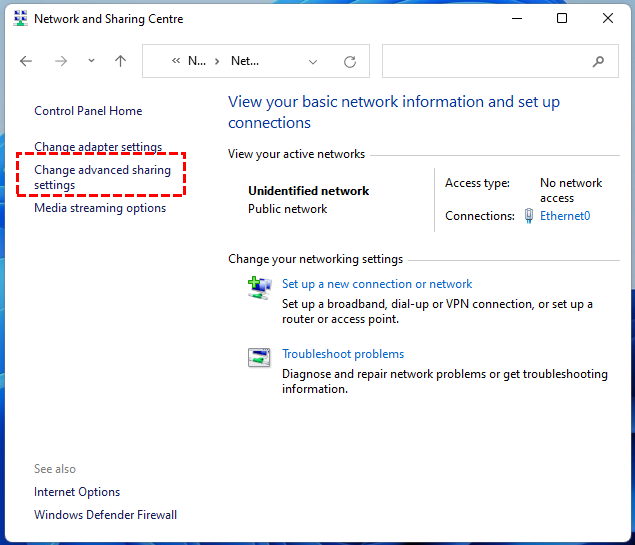Image resolution: width=635 pixels, height=545 pixels.
Task: Refresh the address bar location
Action: point(350,61)
